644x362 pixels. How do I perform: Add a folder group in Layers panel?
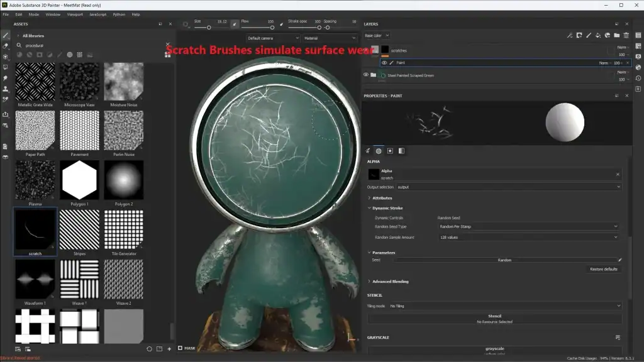[x=617, y=35]
